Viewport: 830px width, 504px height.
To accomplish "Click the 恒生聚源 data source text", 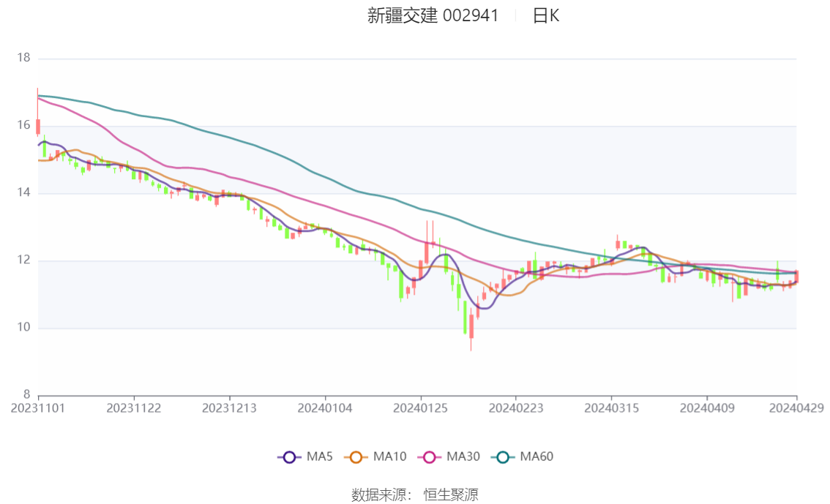I will 451,495.
